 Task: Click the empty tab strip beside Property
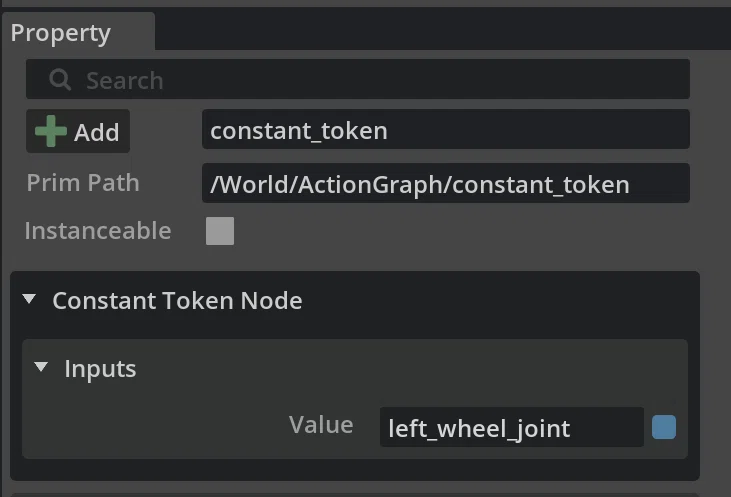coord(443,29)
